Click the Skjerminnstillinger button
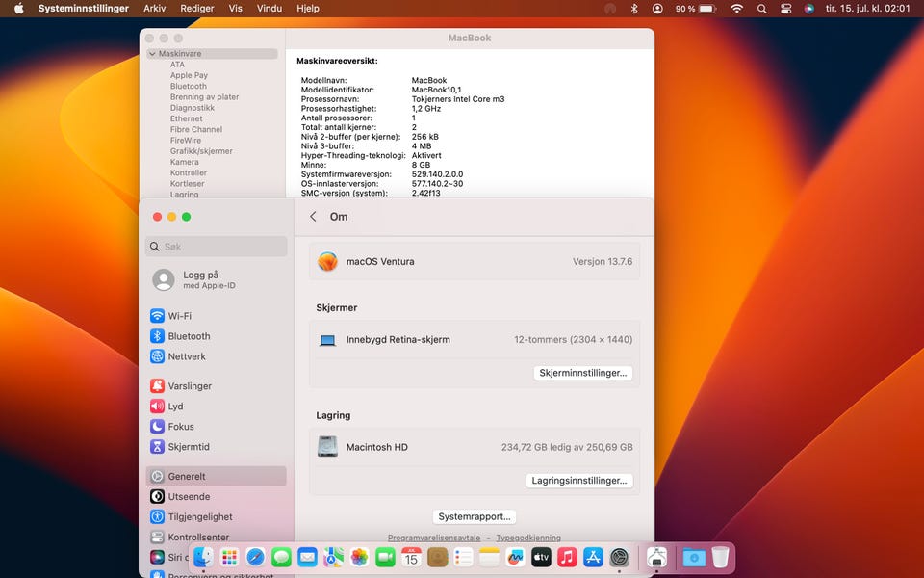The height and width of the screenshot is (578, 924). 582,373
